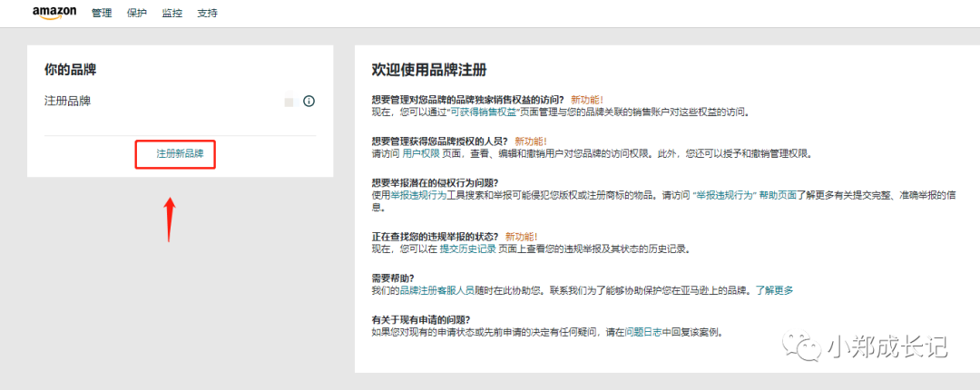
Task: Open the 问题日志 link
Action: tap(646, 332)
